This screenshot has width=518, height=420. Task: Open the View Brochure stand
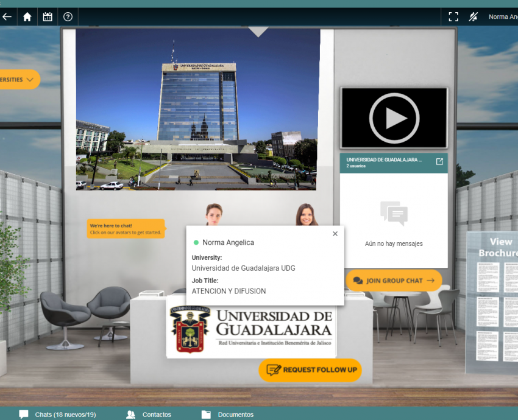492,302
